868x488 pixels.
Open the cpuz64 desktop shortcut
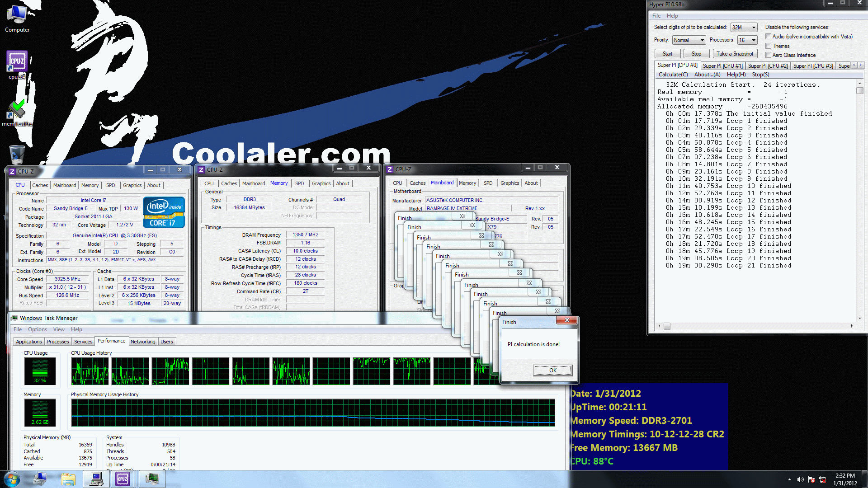click(x=17, y=65)
